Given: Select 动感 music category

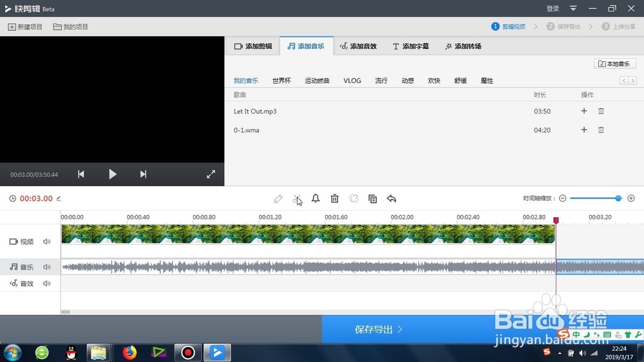Looking at the screenshot, I should (408, 81).
